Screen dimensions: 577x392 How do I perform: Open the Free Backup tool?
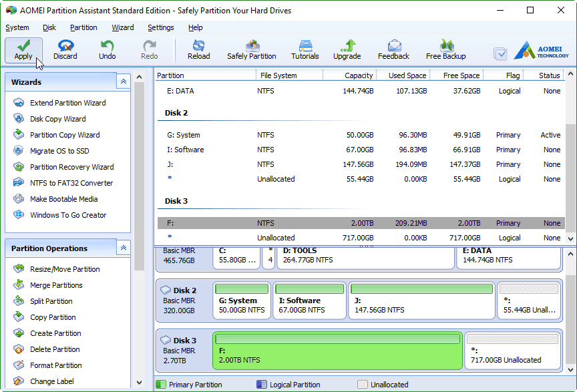tap(445, 49)
